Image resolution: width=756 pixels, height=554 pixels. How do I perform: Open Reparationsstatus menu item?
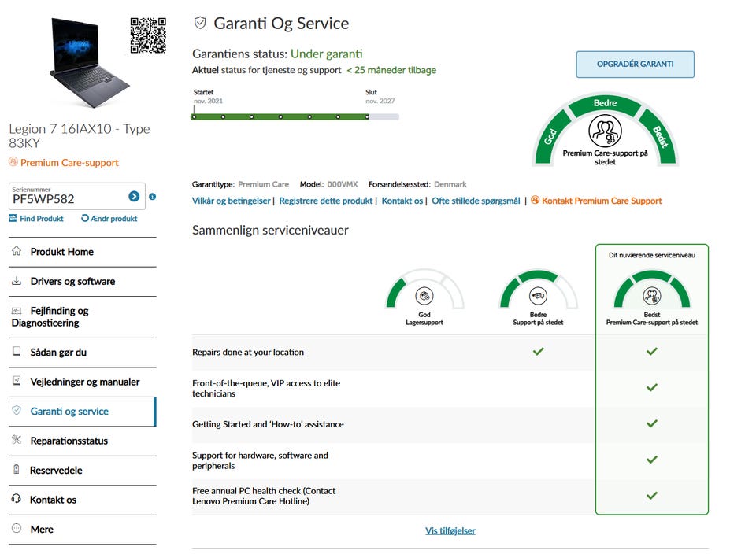(83, 441)
